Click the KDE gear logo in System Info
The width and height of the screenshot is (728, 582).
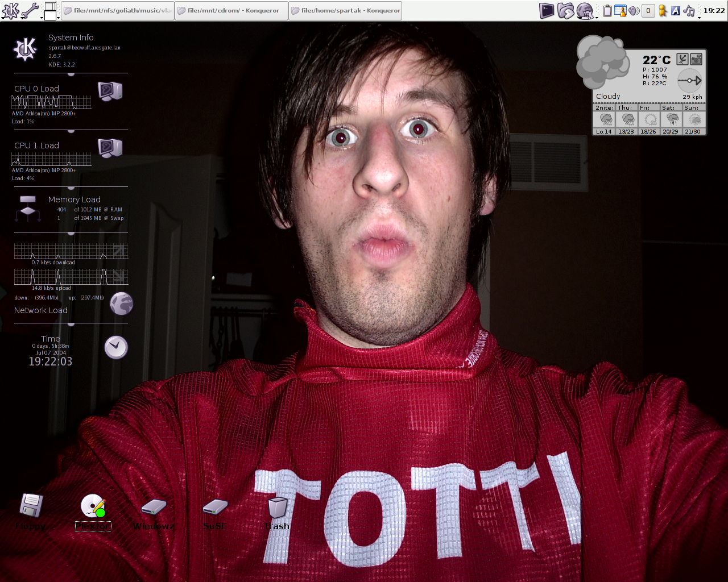(26, 49)
